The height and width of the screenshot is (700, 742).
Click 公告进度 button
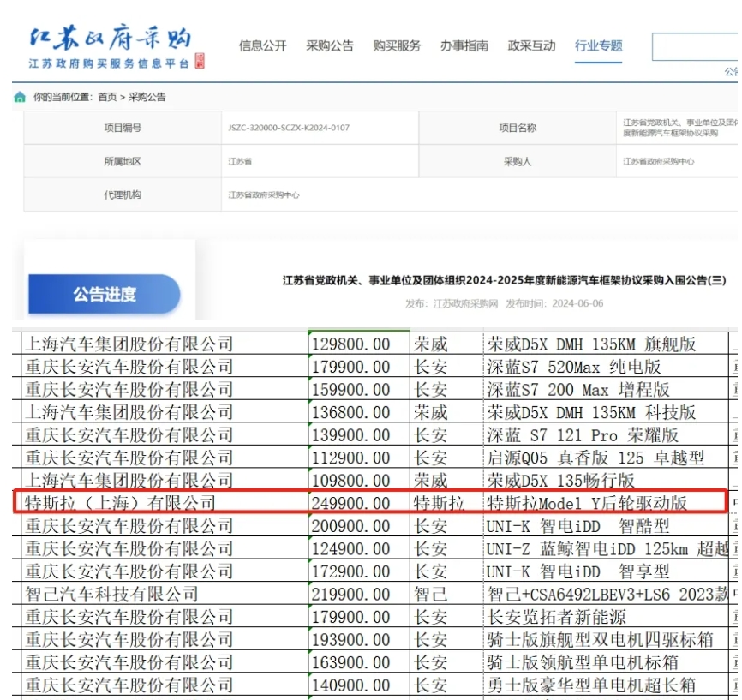point(105,294)
